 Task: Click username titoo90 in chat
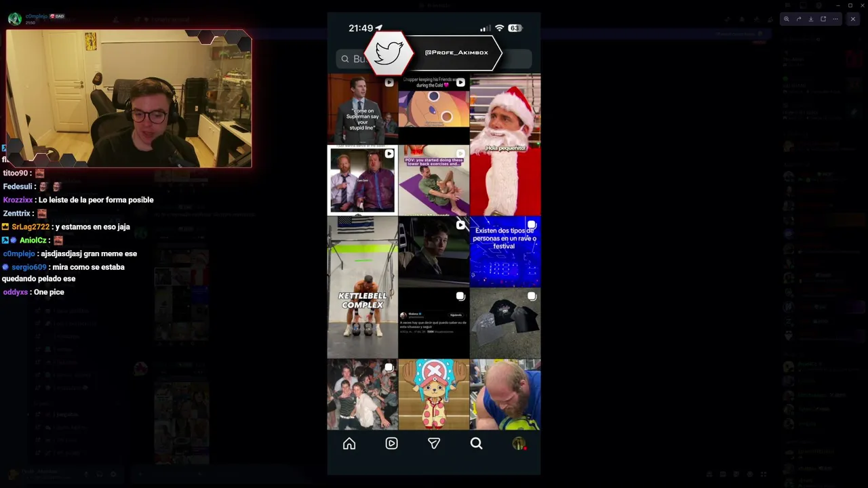coord(15,174)
